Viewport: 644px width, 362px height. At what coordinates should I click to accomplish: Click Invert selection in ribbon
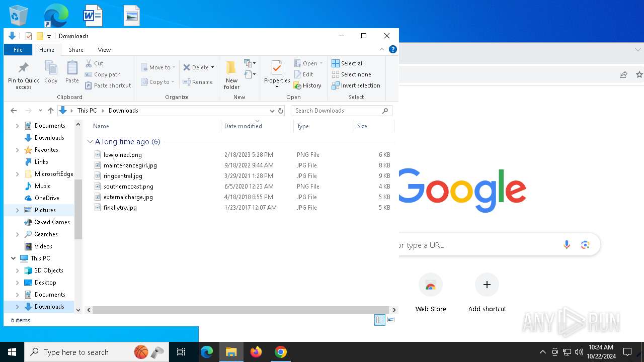356,85
